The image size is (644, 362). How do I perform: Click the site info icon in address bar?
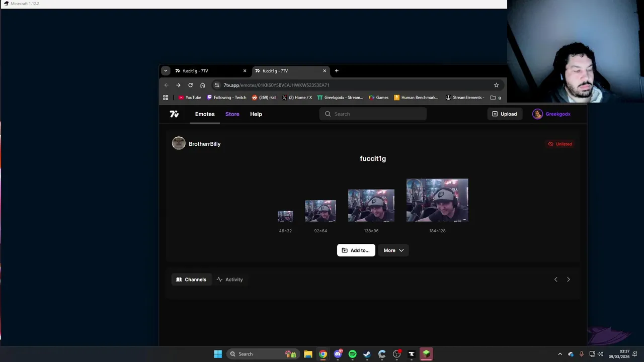217,85
